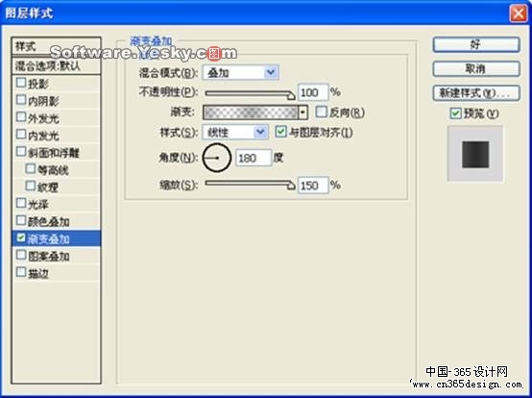Select the 渐变叠加 gradient overlay item
Image resolution: width=532 pixels, height=398 pixels.
[x=57, y=238]
